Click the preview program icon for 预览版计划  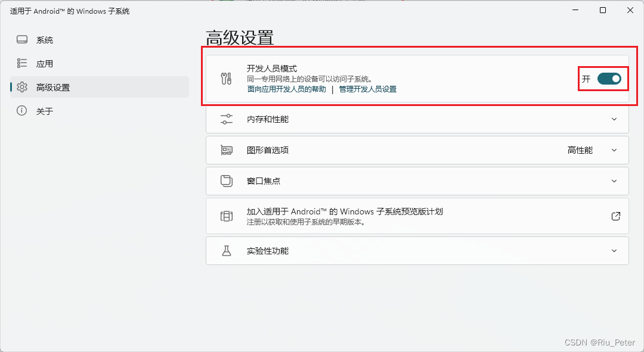pos(227,216)
